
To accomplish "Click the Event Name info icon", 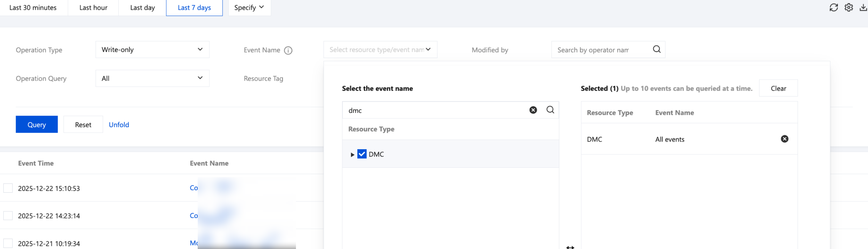I will [288, 50].
